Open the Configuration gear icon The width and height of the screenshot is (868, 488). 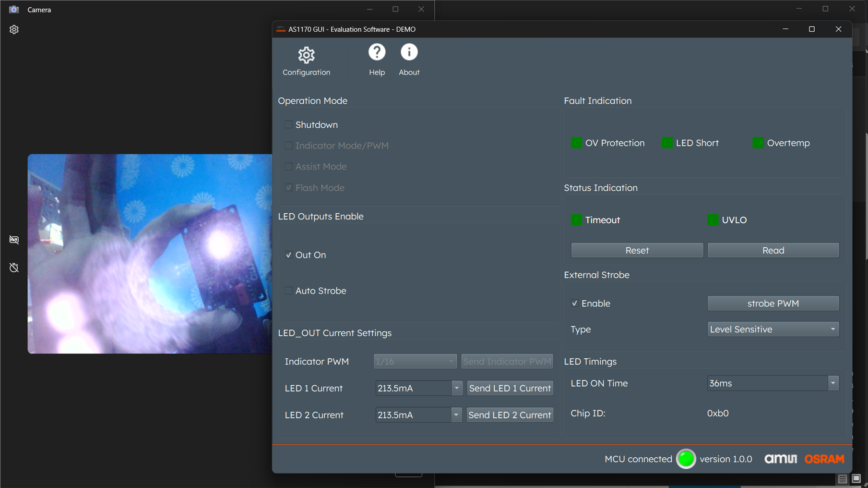coord(306,55)
